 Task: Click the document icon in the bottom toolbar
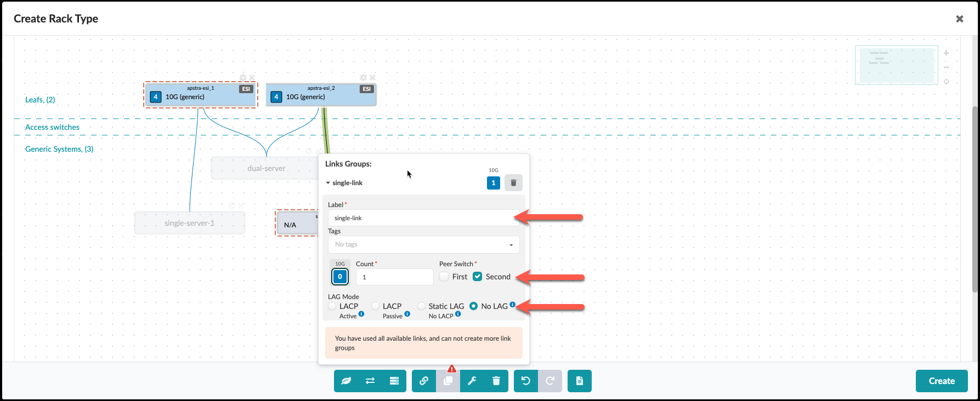[579, 381]
